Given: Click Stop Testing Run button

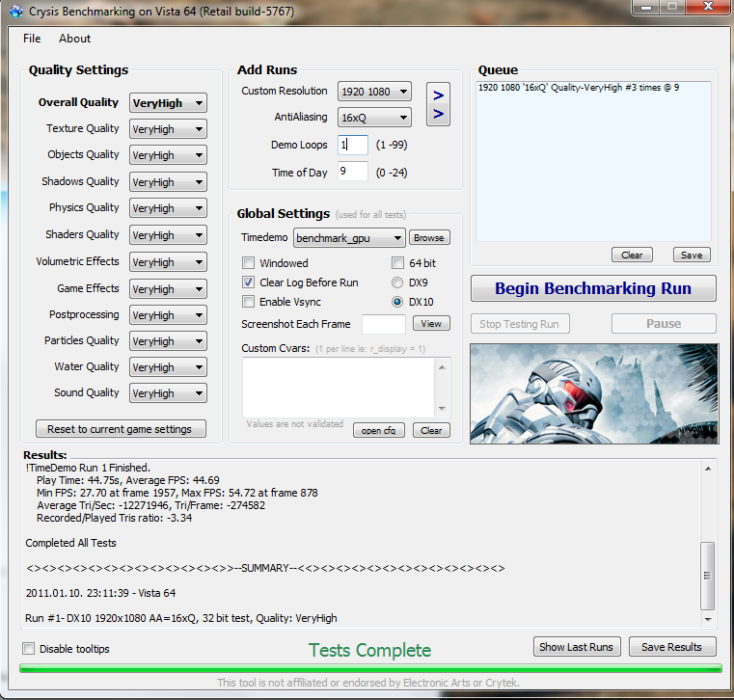Looking at the screenshot, I should (x=520, y=324).
